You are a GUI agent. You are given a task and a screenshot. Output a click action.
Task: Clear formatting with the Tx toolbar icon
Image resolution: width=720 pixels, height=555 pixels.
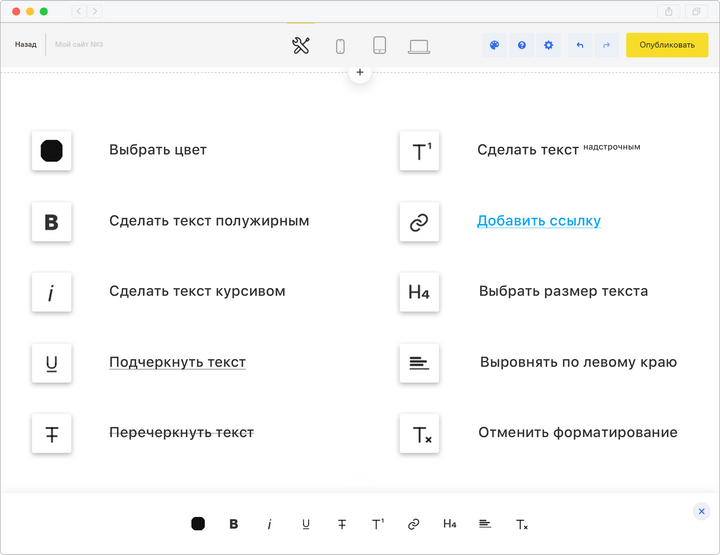[x=521, y=524]
